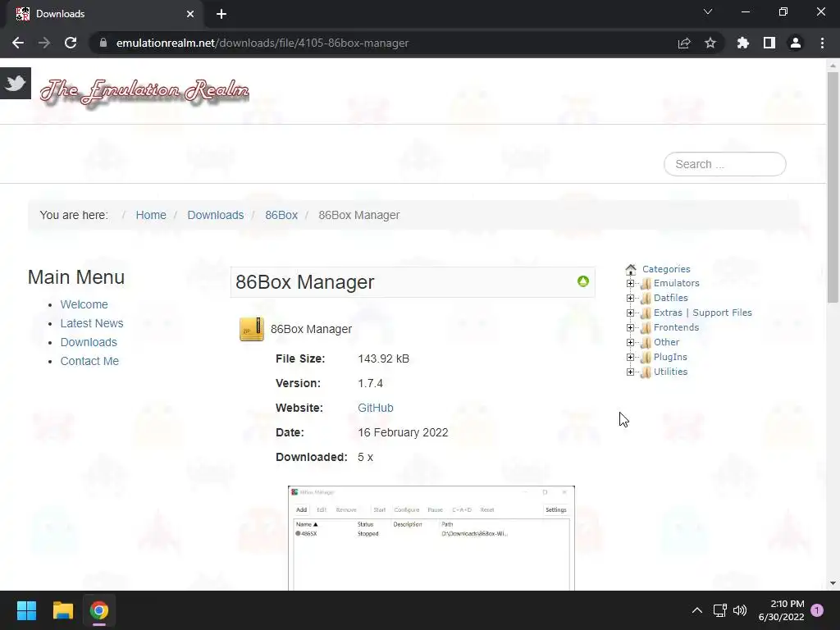
Task: Open Chrome's three-dot menu
Action: click(822, 43)
